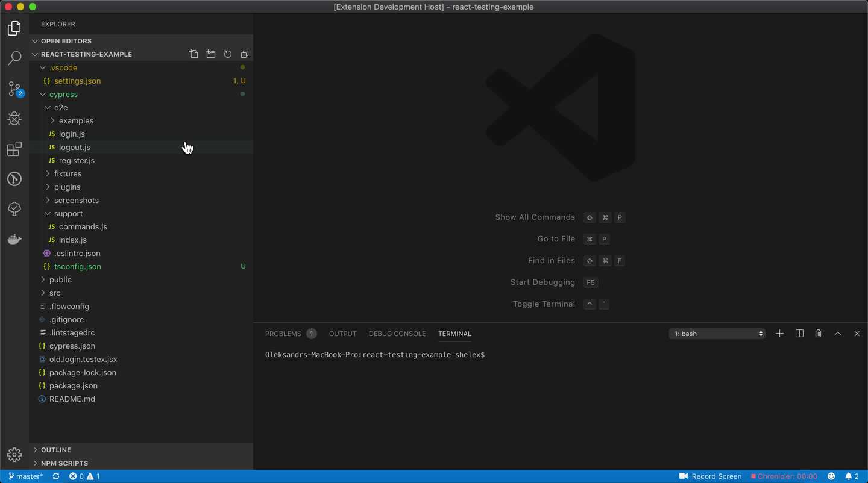Expand the src folder

click(141, 293)
